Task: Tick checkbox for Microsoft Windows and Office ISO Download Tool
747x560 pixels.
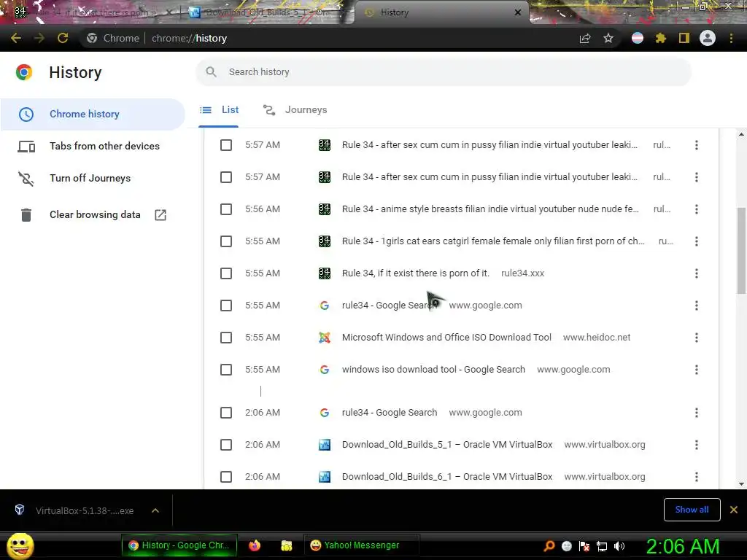Action: 226,338
